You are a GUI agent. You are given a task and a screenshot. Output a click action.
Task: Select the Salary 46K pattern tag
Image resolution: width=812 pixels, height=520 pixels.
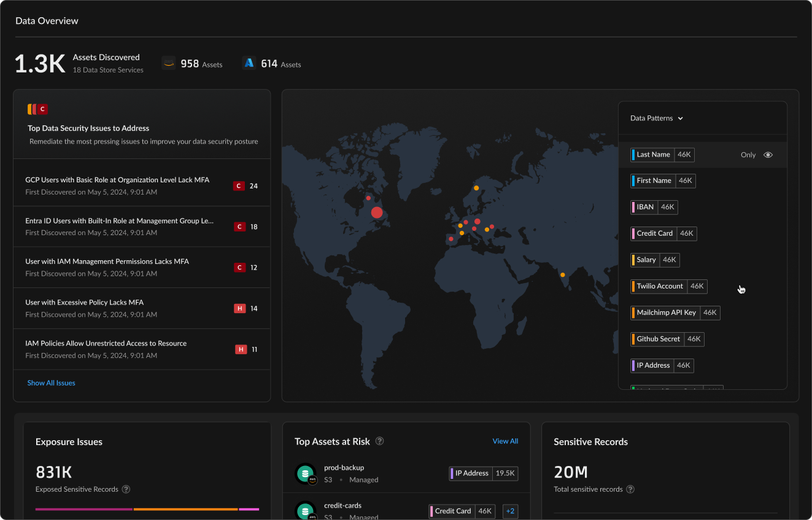point(655,260)
